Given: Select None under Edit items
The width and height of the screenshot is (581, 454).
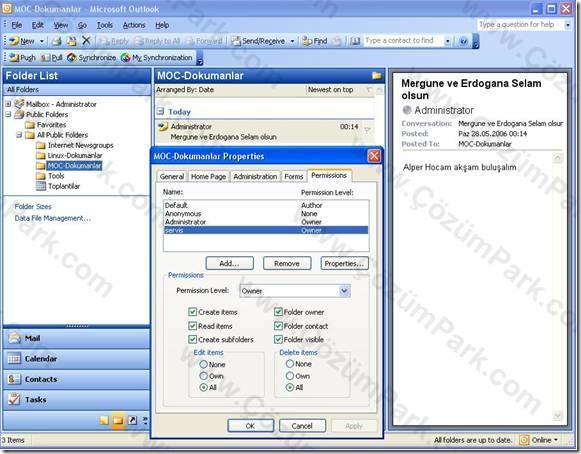Looking at the screenshot, I should click(203, 364).
